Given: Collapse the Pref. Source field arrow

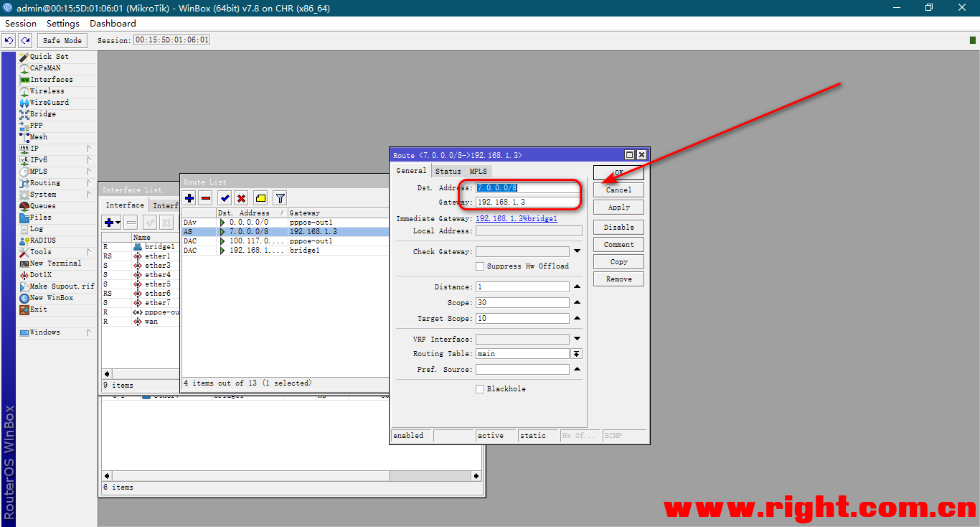Looking at the screenshot, I should (577, 370).
